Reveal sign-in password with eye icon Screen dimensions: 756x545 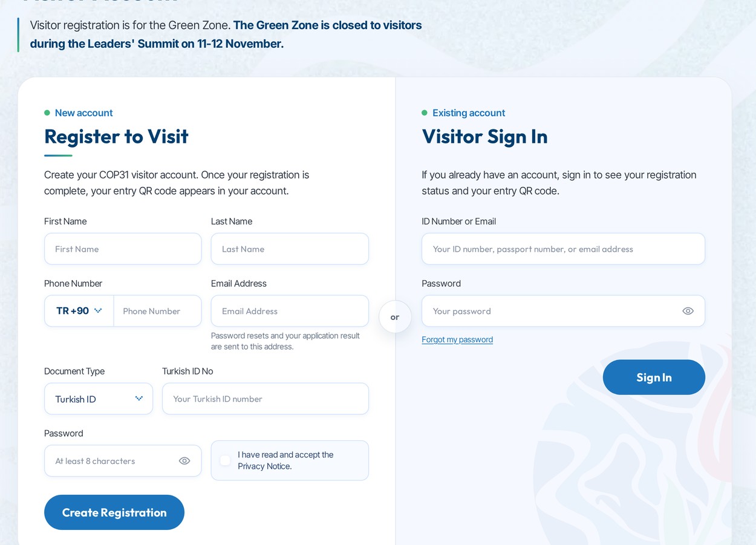(688, 311)
